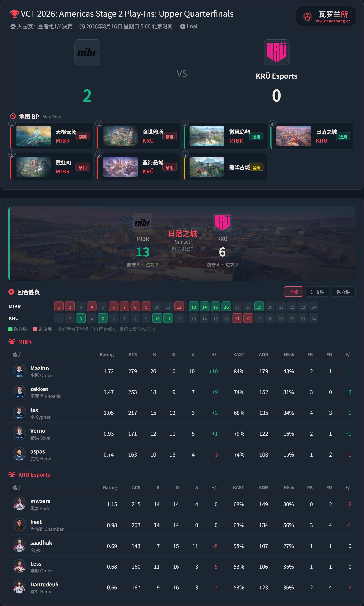Click Mazino's player avatar
The height and width of the screenshot is (606, 364).
[x=19, y=371]
